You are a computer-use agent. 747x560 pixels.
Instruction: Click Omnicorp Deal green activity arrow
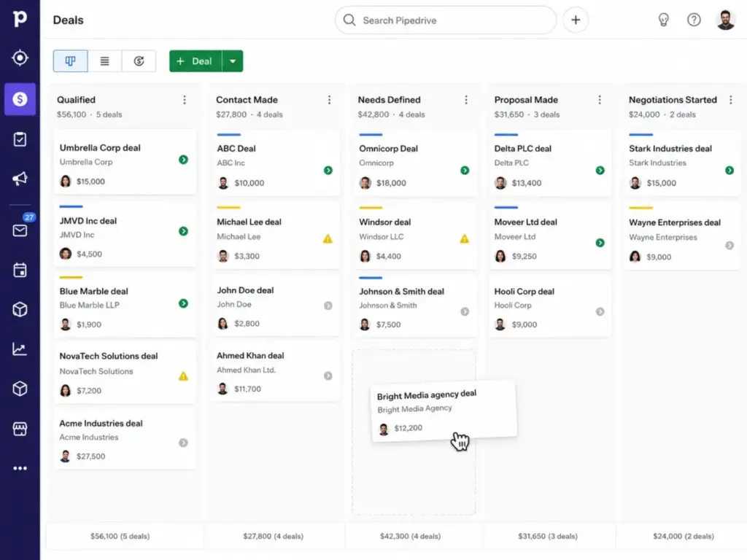click(465, 171)
